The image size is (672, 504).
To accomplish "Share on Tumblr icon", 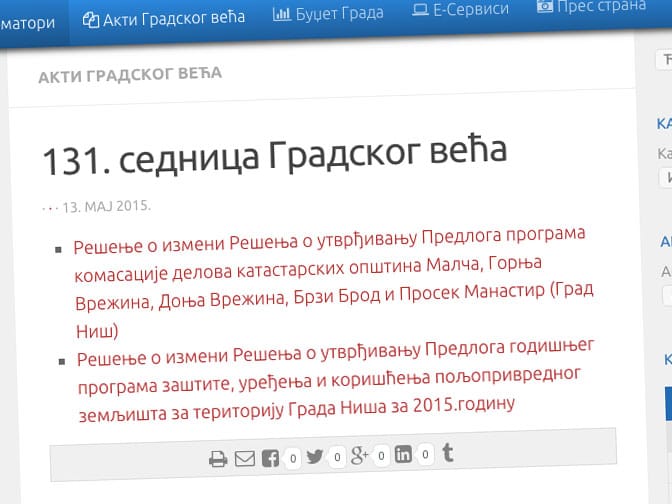I will pyautogui.click(x=448, y=453).
